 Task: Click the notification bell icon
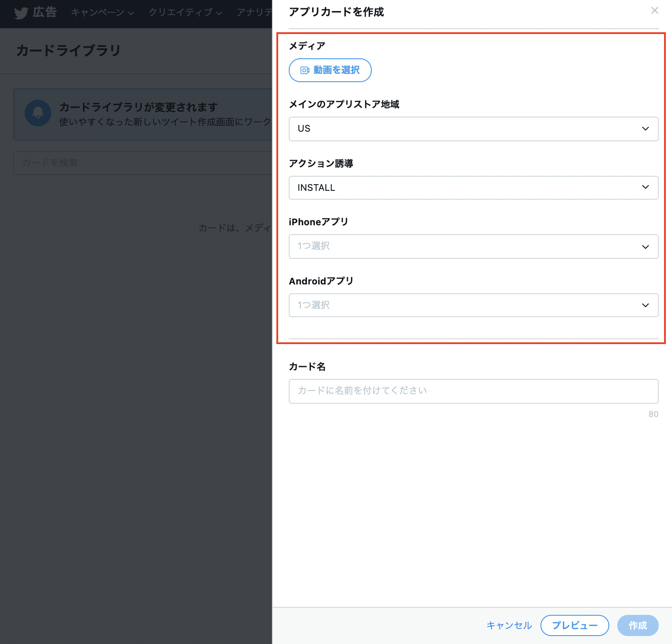[38, 114]
